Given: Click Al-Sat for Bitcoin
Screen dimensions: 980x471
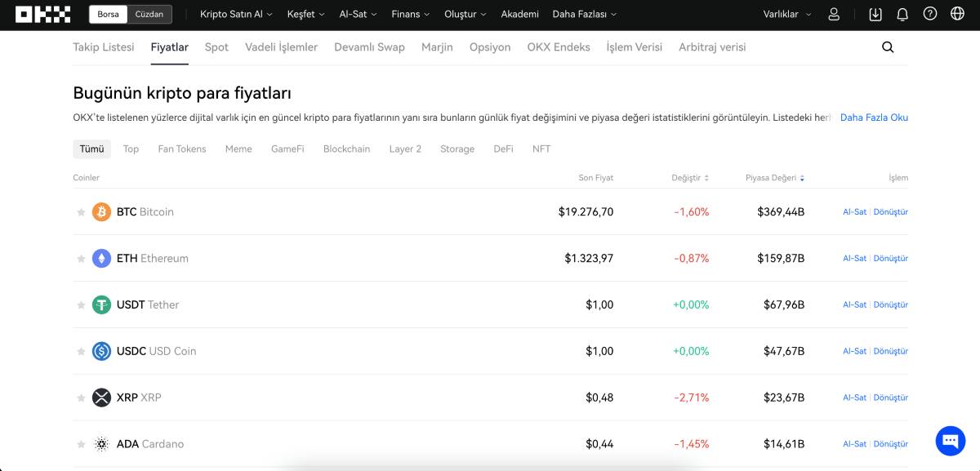Looking at the screenshot, I should [854, 212].
